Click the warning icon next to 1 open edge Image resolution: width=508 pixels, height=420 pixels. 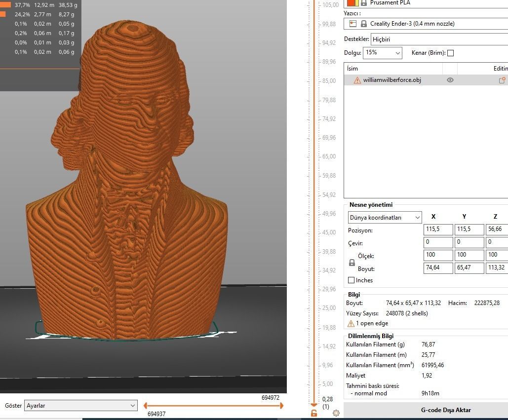[351, 323]
